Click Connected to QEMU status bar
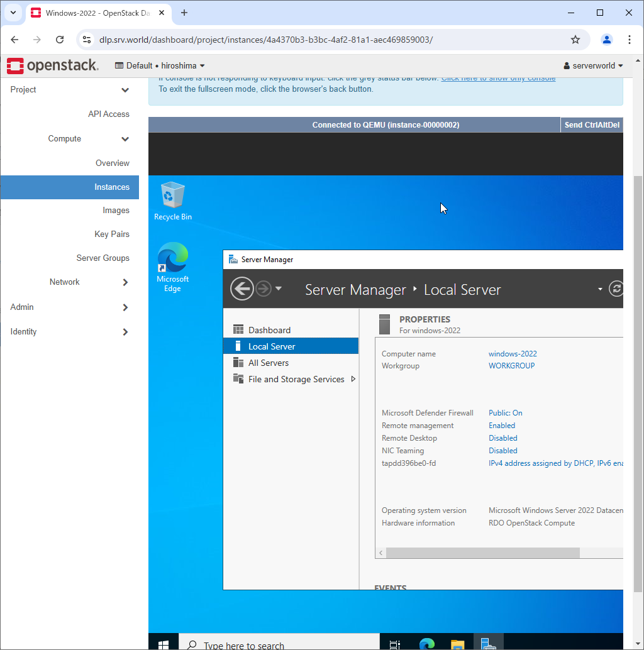Screen dimensions: 644x650 (x=355, y=124)
